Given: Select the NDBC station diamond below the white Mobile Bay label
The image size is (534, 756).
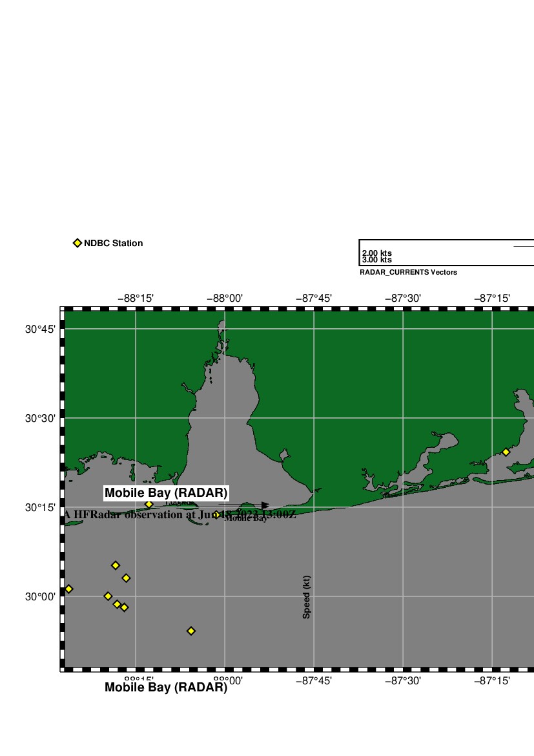Looking at the screenshot, I should coord(149,504).
